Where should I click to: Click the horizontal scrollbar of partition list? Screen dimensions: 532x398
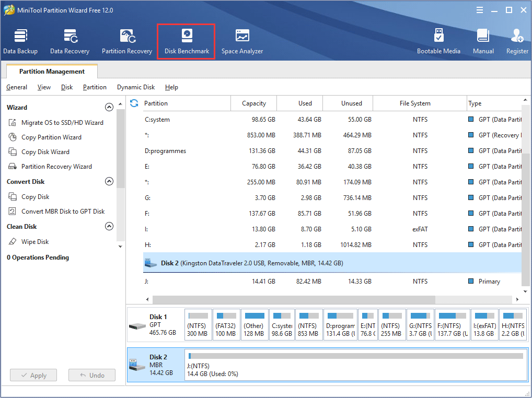point(294,299)
